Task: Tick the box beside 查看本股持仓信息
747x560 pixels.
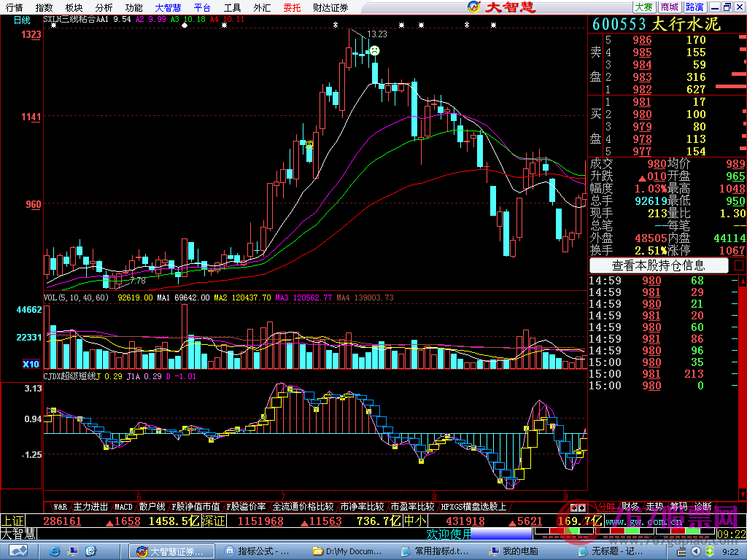Action: [x=738, y=265]
